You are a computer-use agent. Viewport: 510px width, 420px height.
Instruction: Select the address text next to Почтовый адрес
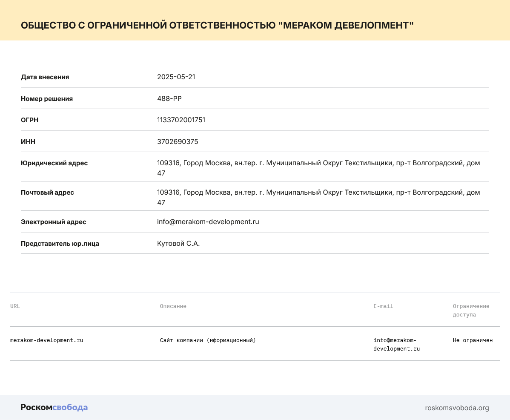[x=318, y=197]
